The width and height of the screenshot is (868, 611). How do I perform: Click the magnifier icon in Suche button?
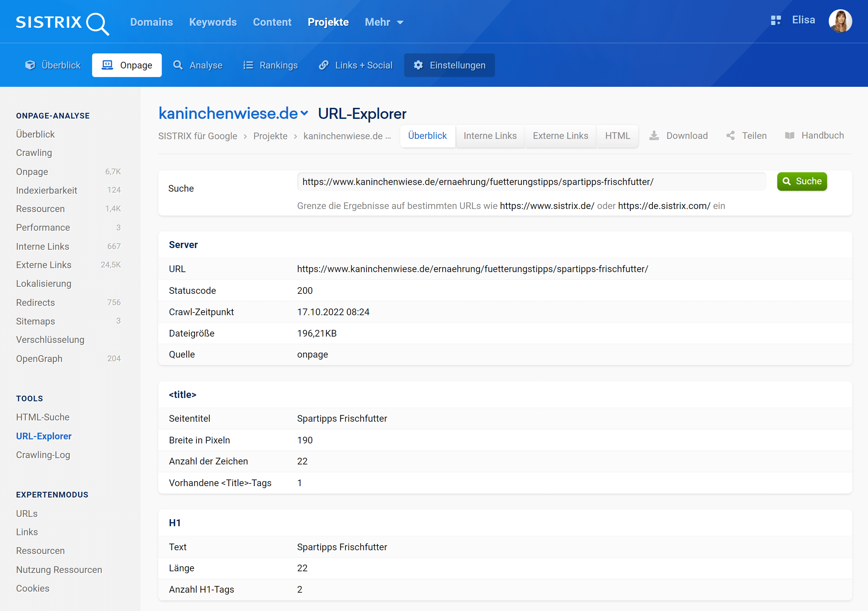(x=787, y=182)
